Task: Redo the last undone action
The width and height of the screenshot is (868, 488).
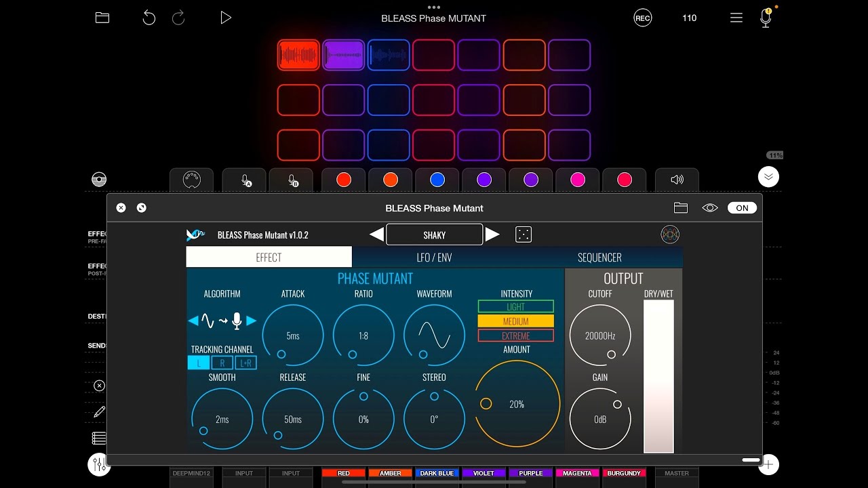Action: tap(178, 18)
